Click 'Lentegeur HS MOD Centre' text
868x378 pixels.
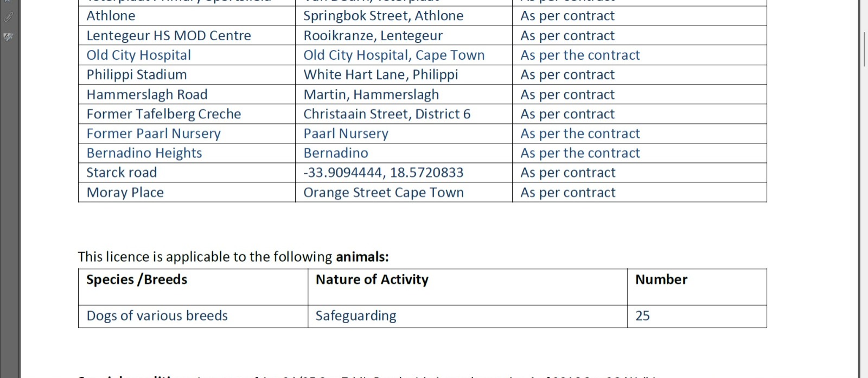point(169,36)
